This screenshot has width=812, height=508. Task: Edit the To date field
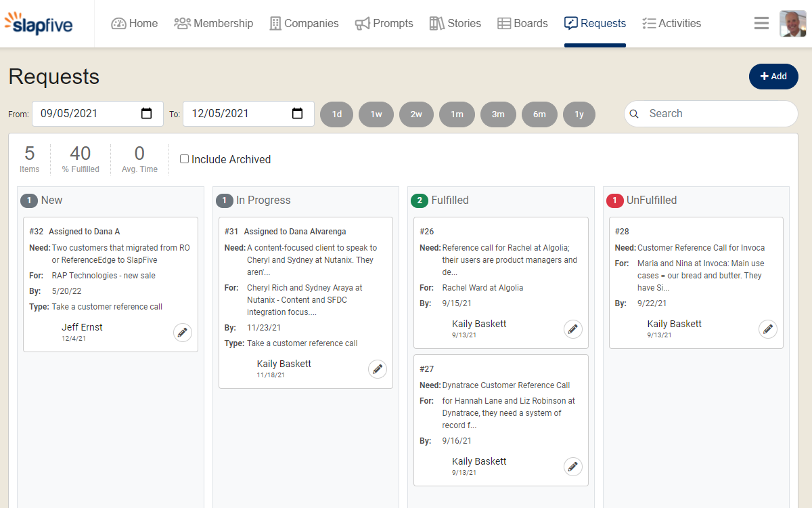248,114
